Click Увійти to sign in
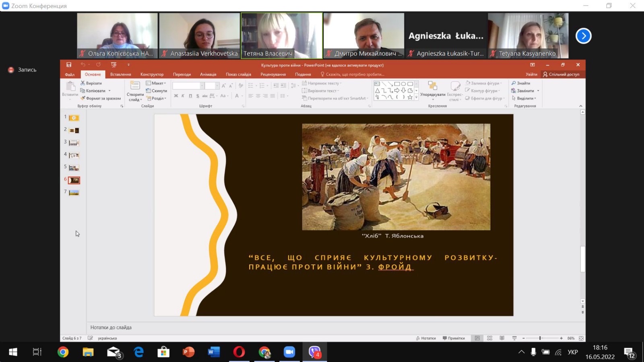 [531, 74]
